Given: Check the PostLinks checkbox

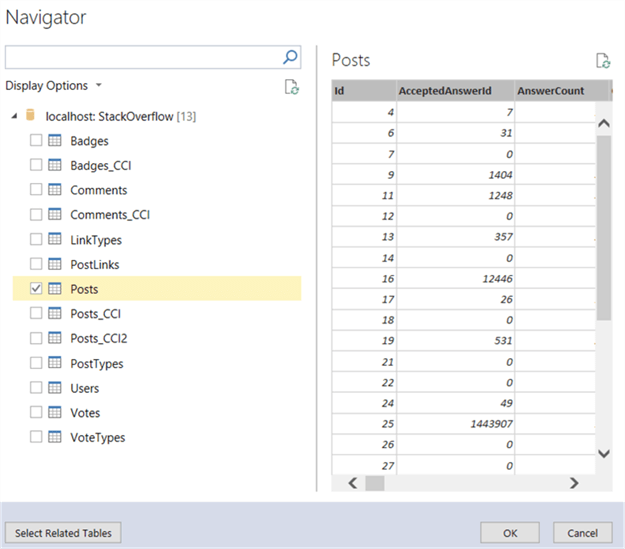Looking at the screenshot, I should coord(36,264).
